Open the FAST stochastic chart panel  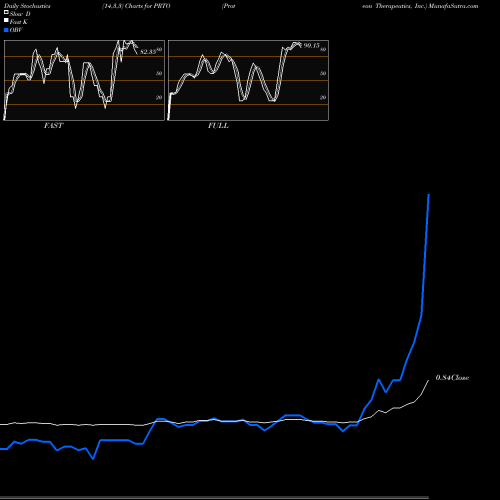[84, 80]
